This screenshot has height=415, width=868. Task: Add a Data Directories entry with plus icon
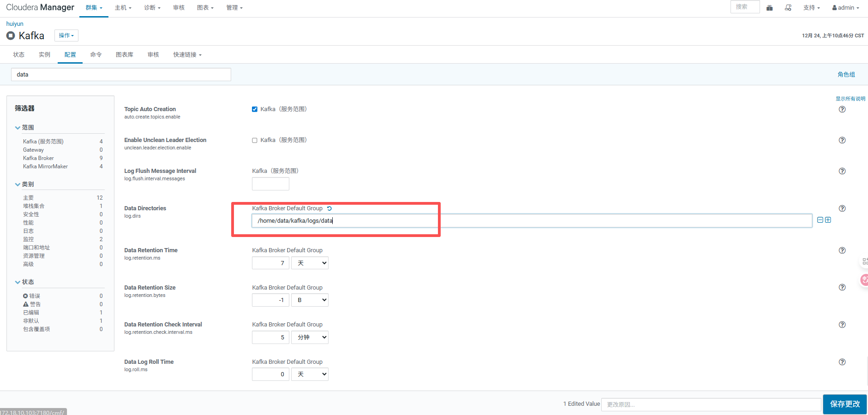point(828,220)
